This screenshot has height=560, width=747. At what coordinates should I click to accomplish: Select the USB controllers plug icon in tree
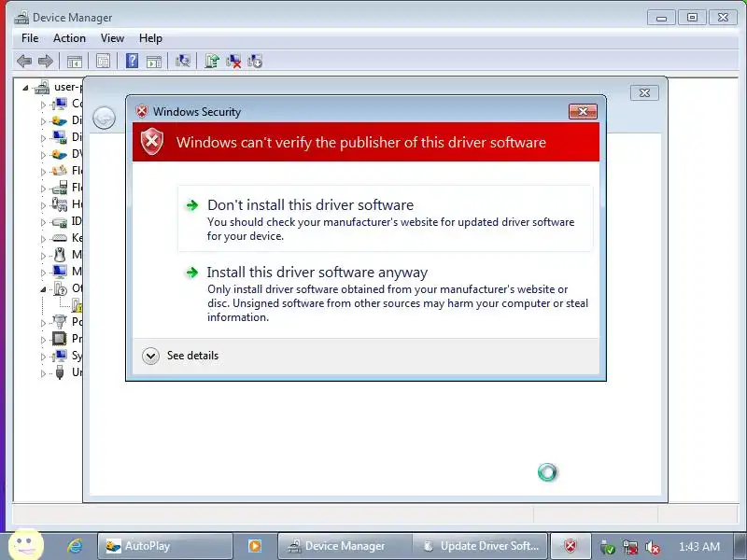coord(60,371)
